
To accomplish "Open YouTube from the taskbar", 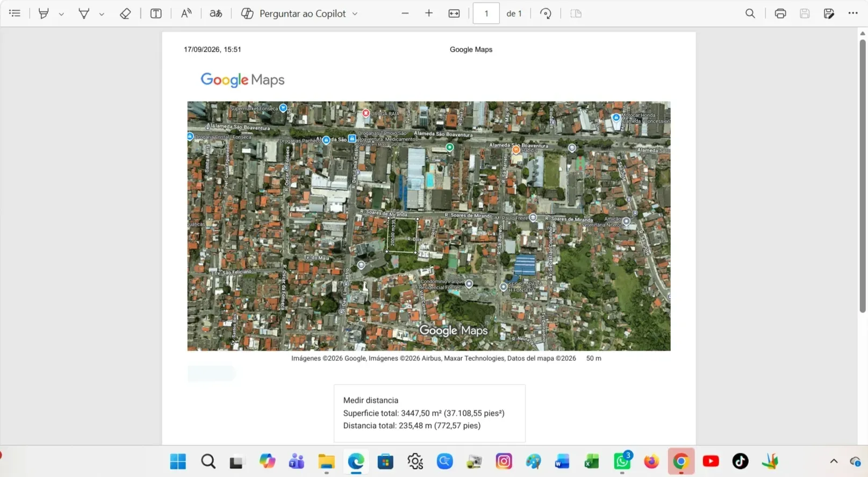I will tap(711, 461).
